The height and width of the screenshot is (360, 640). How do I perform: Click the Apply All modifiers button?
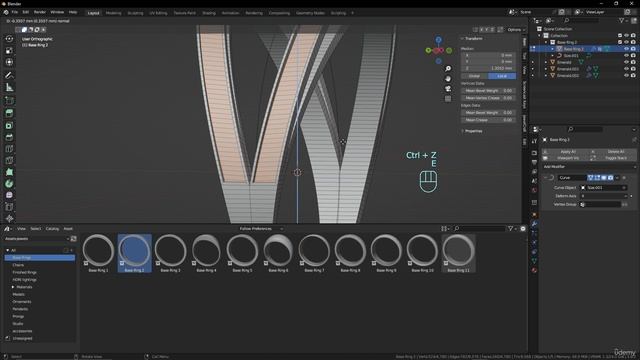coord(565,152)
